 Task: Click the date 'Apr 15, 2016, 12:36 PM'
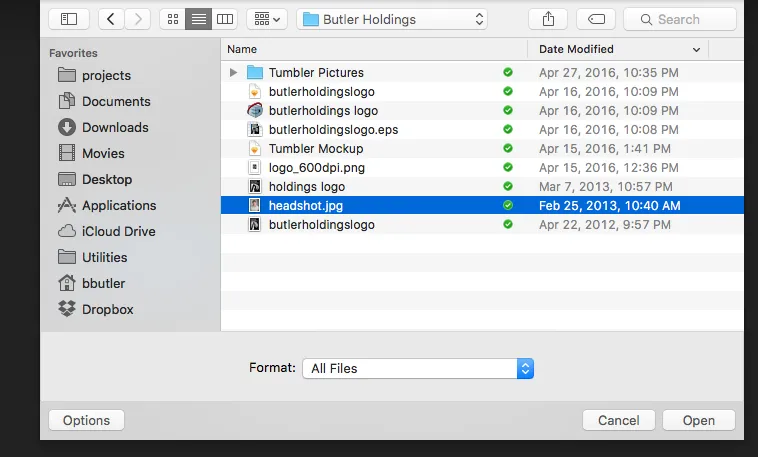pyautogui.click(x=609, y=168)
